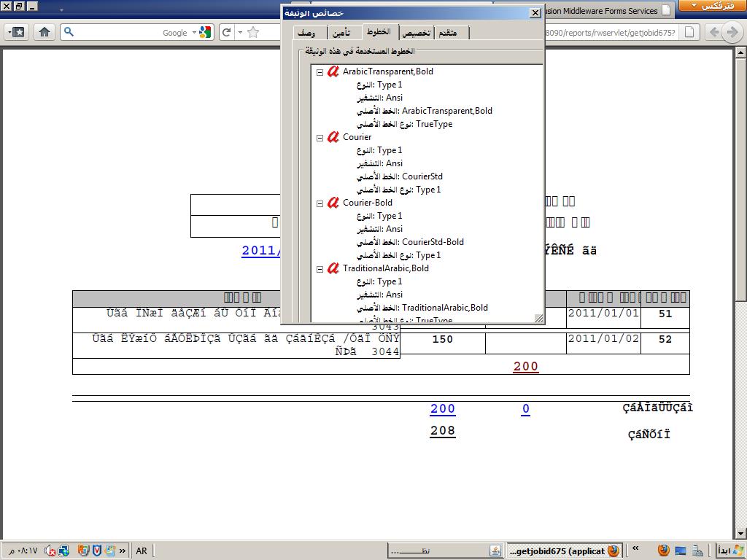Click the getjobid675 taskbar window button
This screenshot has width=747, height=560.
point(562,551)
